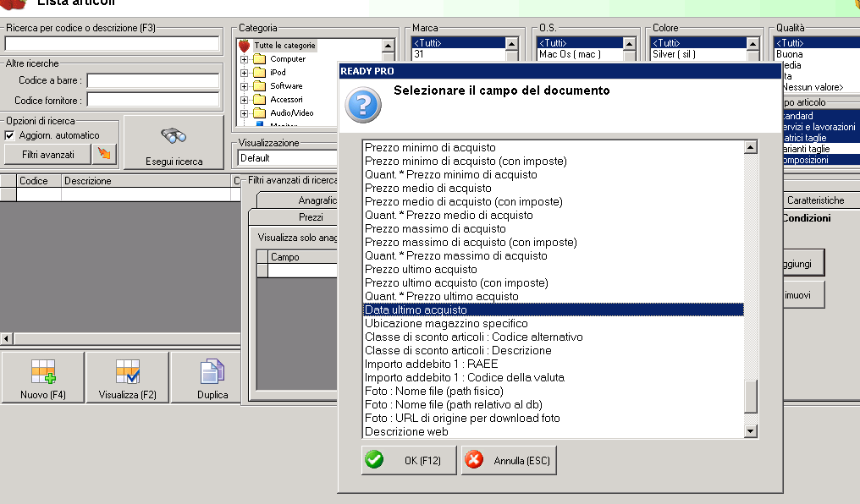Click the Aggiungi button
Screen dimensions: 860x504
[x=803, y=264]
